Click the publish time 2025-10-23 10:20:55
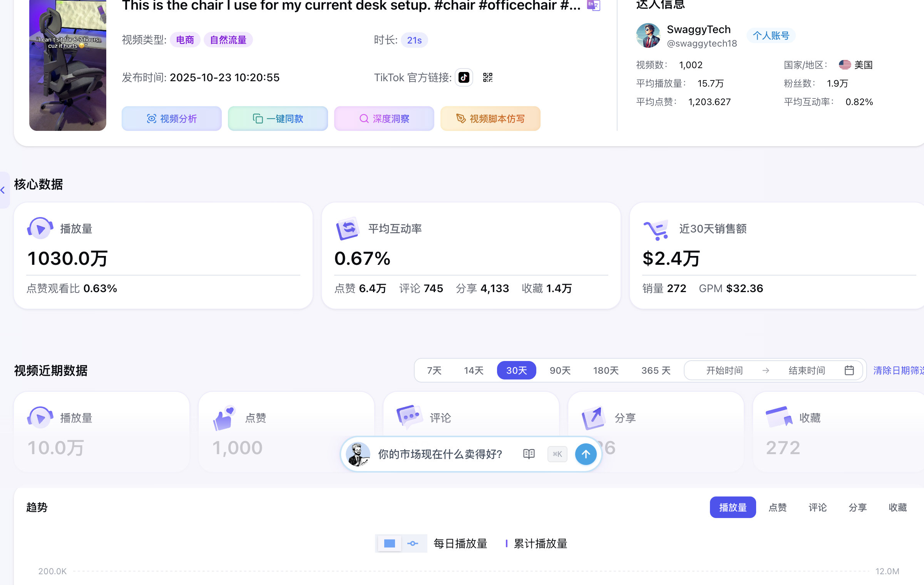Image resolution: width=924 pixels, height=585 pixels. click(x=225, y=77)
